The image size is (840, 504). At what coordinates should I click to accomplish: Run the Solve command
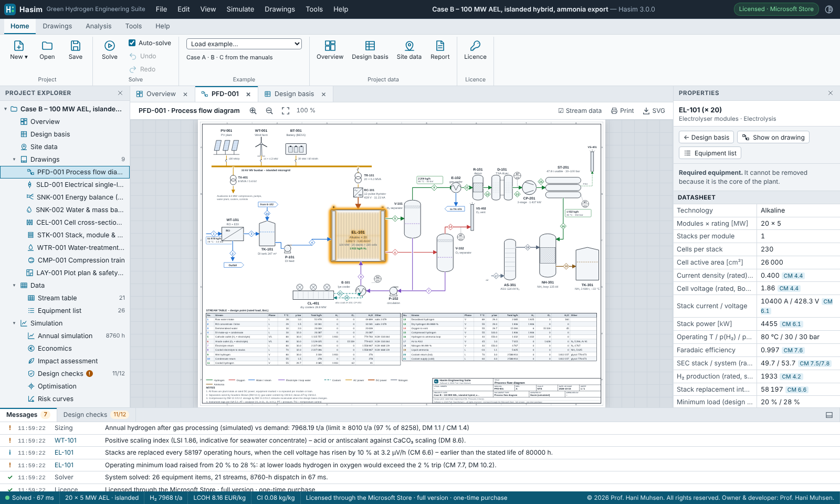point(110,50)
